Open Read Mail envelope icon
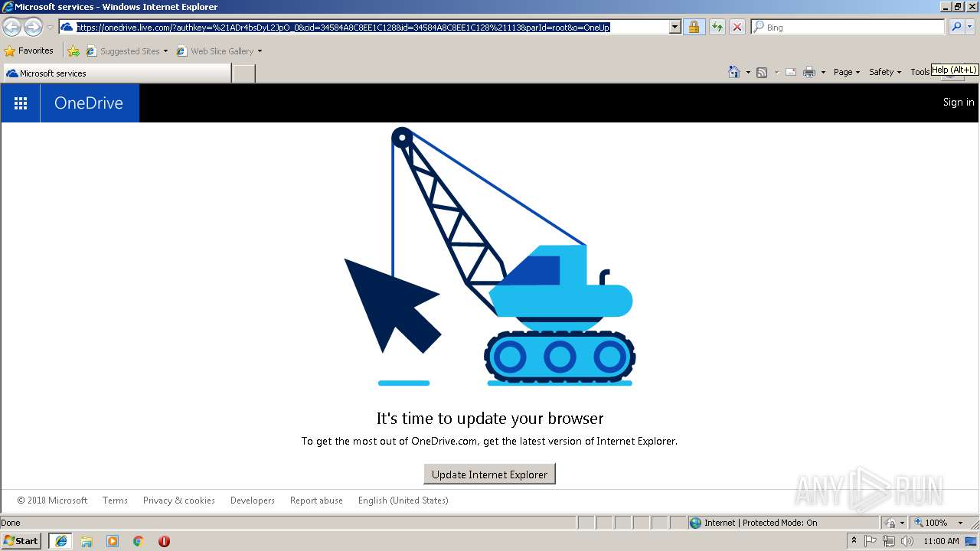The image size is (980, 551). pos(791,72)
